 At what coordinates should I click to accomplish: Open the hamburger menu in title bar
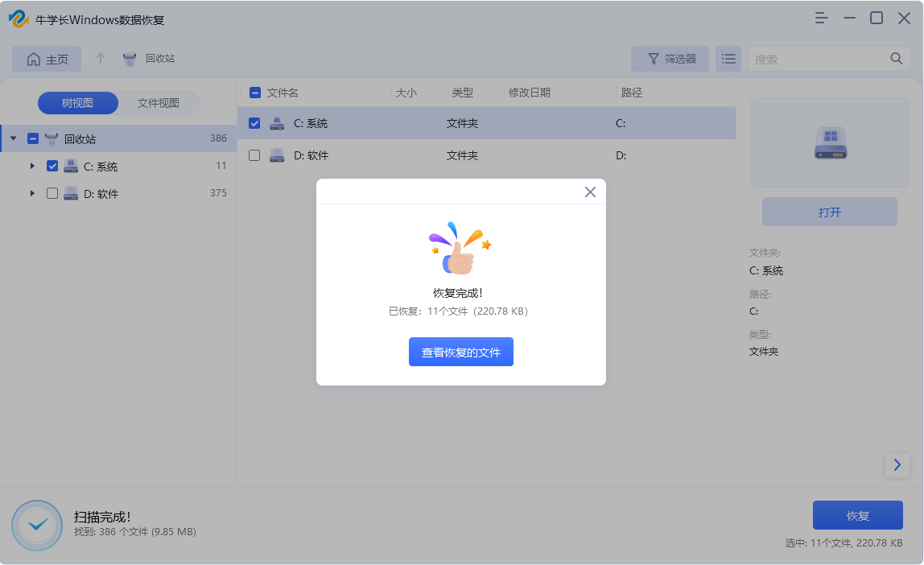(821, 17)
